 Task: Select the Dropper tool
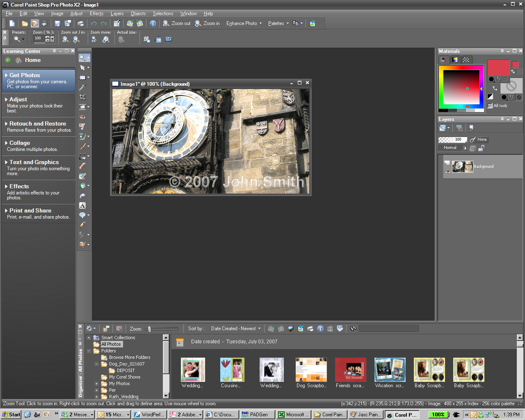click(x=83, y=87)
